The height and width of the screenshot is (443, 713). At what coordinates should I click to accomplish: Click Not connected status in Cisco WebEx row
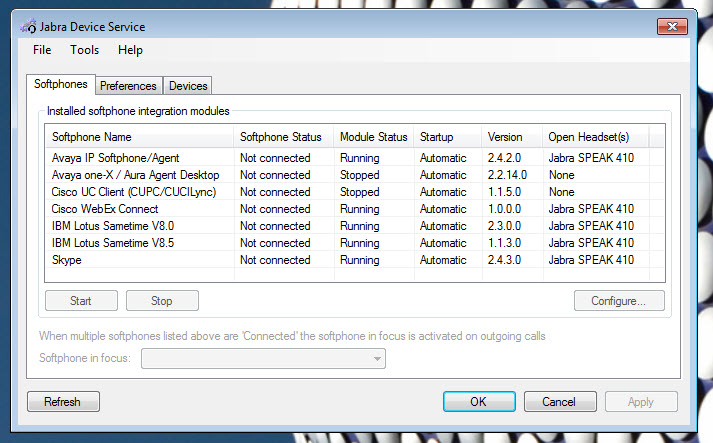click(x=275, y=209)
